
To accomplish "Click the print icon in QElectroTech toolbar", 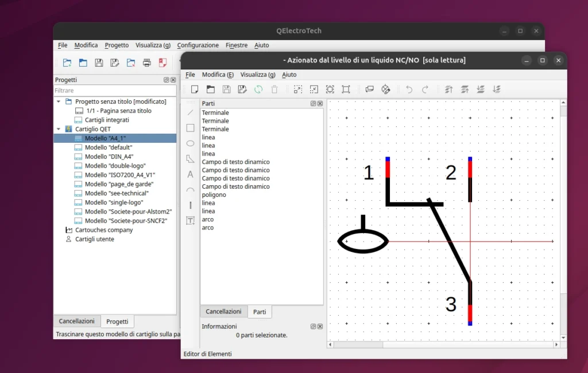I will [147, 63].
